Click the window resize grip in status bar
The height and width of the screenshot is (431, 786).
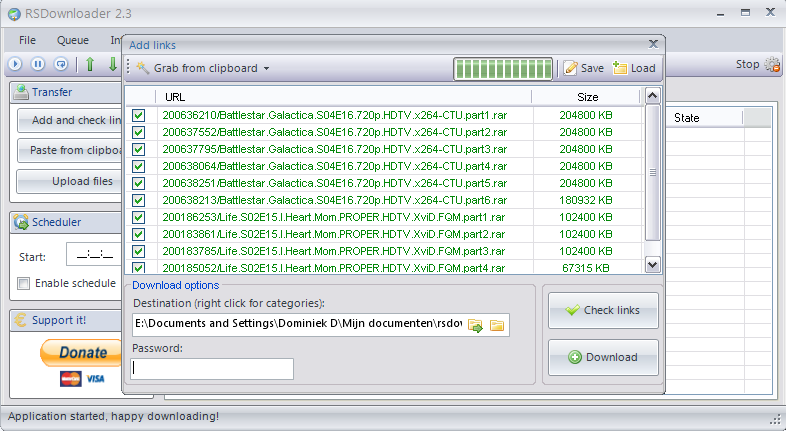tap(774, 418)
